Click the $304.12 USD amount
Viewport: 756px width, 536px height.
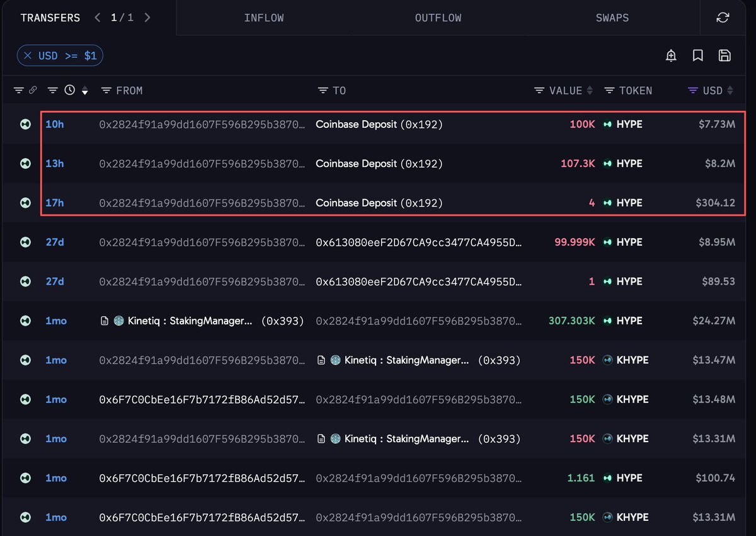coord(715,203)
